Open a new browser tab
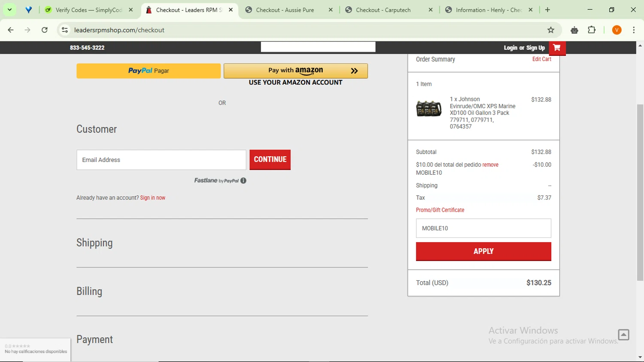This screenshot has width=644, height=362. [x=547, y=10]
